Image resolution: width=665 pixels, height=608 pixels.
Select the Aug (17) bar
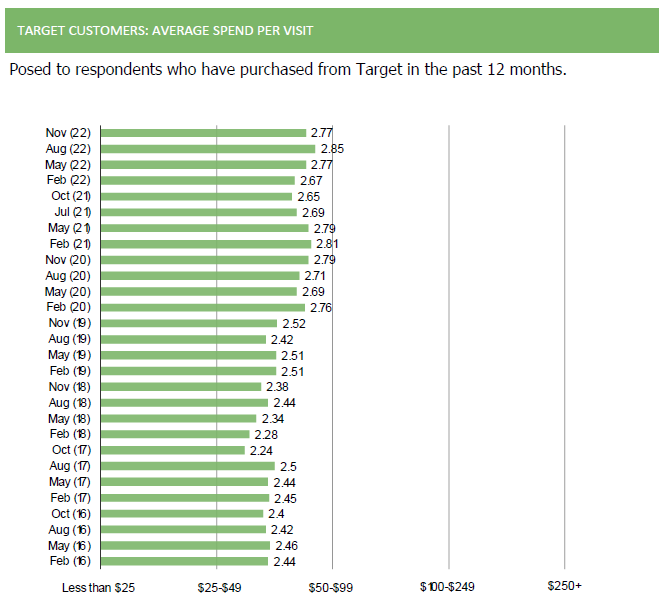coord(187,466)
